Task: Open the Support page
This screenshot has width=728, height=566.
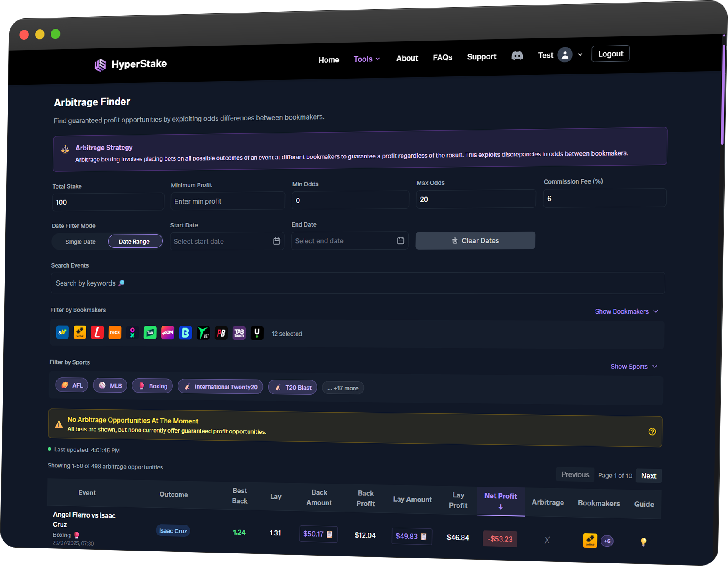Action: point(482,56)
